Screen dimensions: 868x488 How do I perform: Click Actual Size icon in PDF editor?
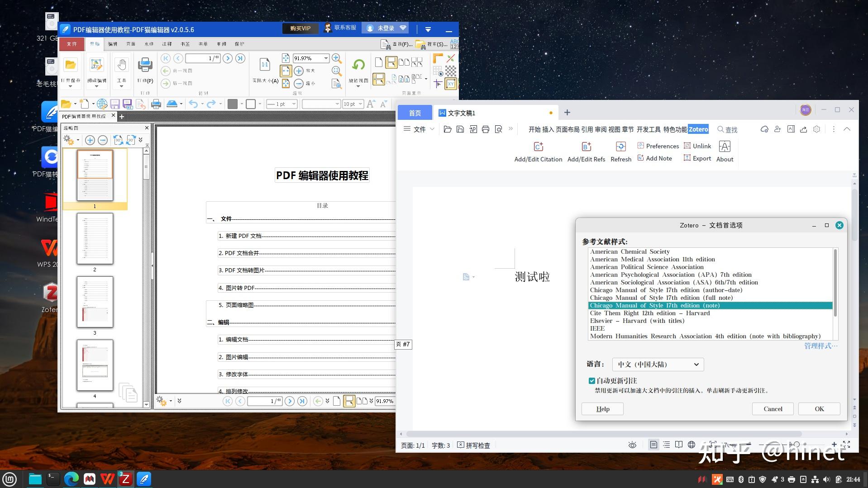(x=265, y=65)
